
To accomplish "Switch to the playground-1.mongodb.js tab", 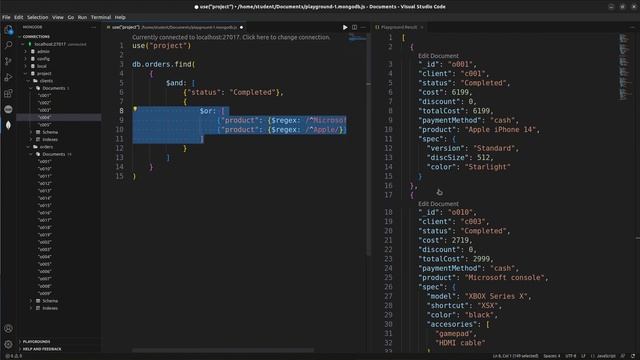I will (x=174, y=27).
